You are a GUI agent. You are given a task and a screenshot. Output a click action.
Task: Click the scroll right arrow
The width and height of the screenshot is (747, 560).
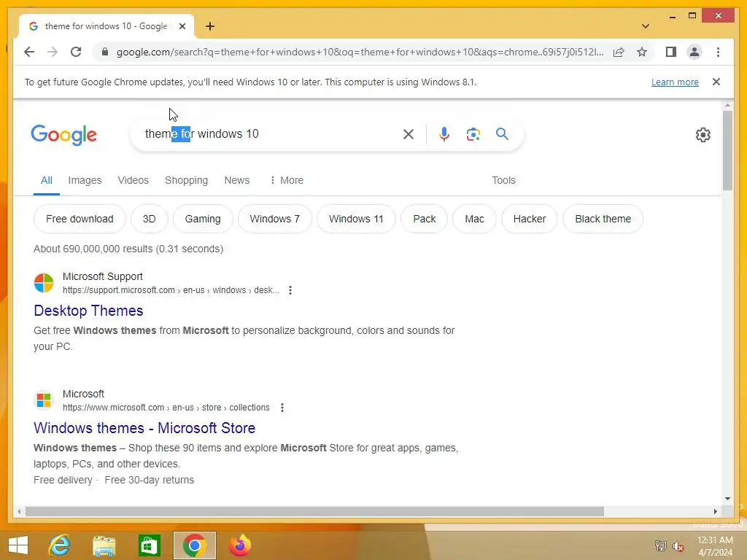(x=715, y=511)
